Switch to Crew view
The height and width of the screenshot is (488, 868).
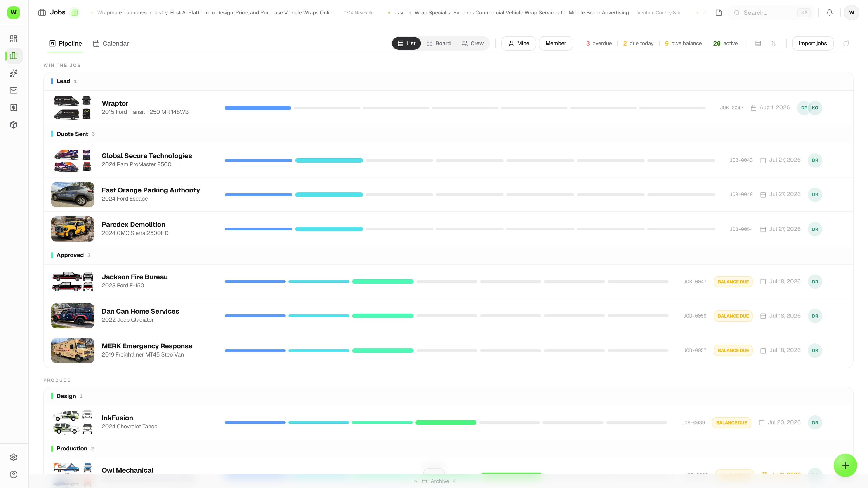point(472,43)
